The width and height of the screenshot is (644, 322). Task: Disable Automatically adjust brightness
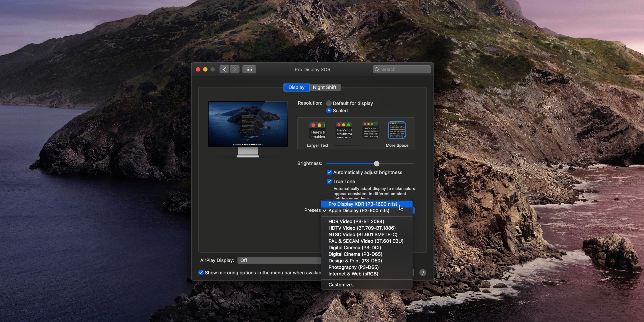pos(329,172)
